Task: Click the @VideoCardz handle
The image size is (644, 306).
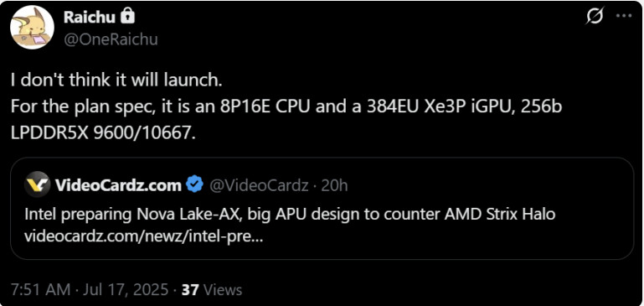Action: click(259, 186)
